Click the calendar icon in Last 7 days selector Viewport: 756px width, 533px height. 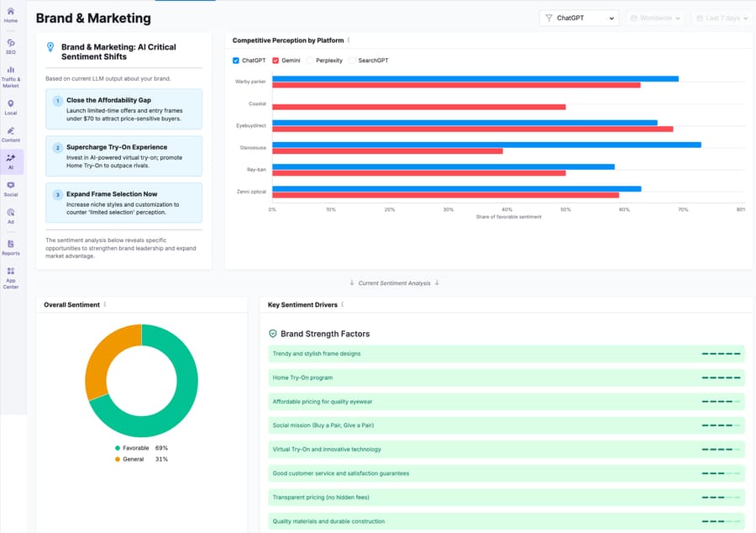click(700, 18)
